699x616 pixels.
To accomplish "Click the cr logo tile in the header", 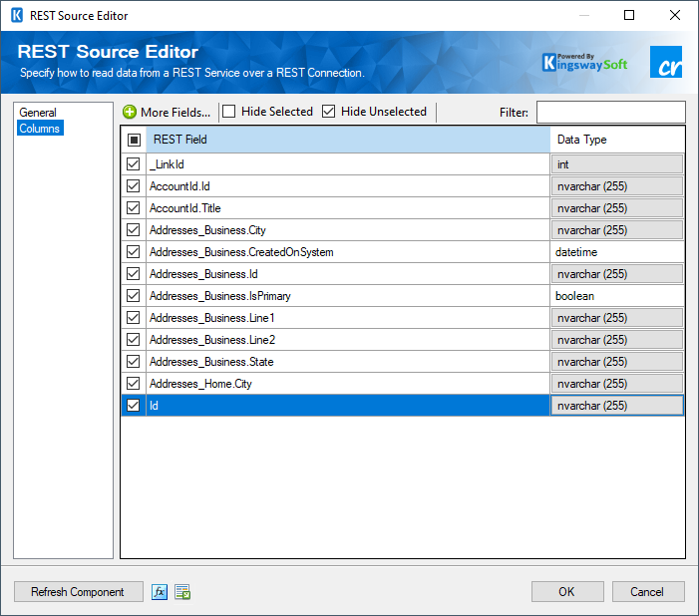I will (x=666, y=62).
